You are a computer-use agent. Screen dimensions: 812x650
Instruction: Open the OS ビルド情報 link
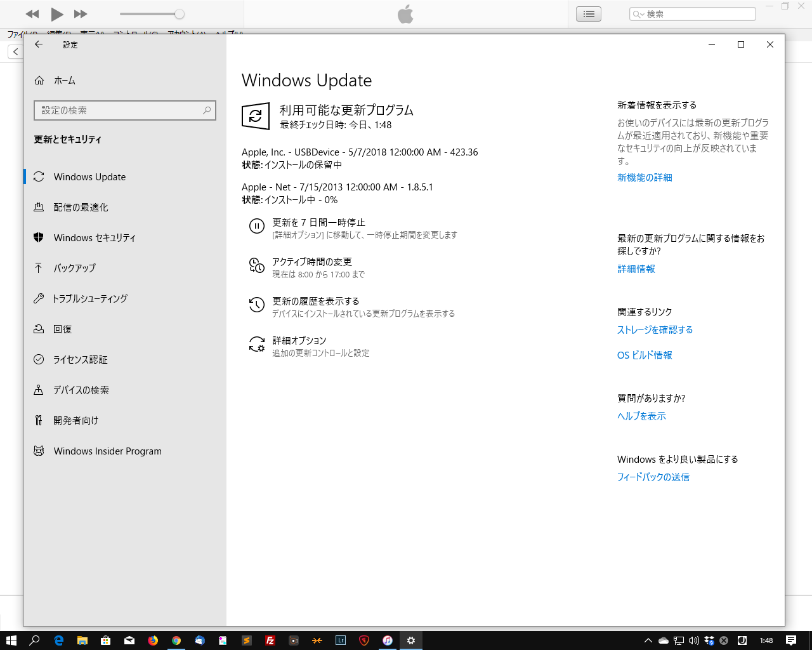tap(645, 355)
